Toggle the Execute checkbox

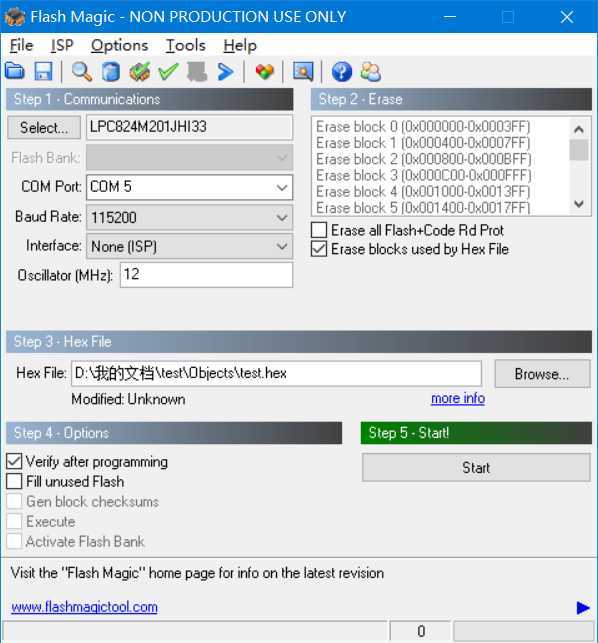coord(14,521)
